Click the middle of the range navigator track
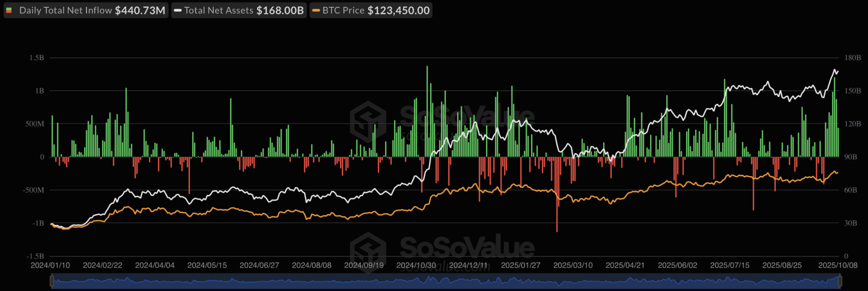 pyautogui.click(x=446, y=281)
